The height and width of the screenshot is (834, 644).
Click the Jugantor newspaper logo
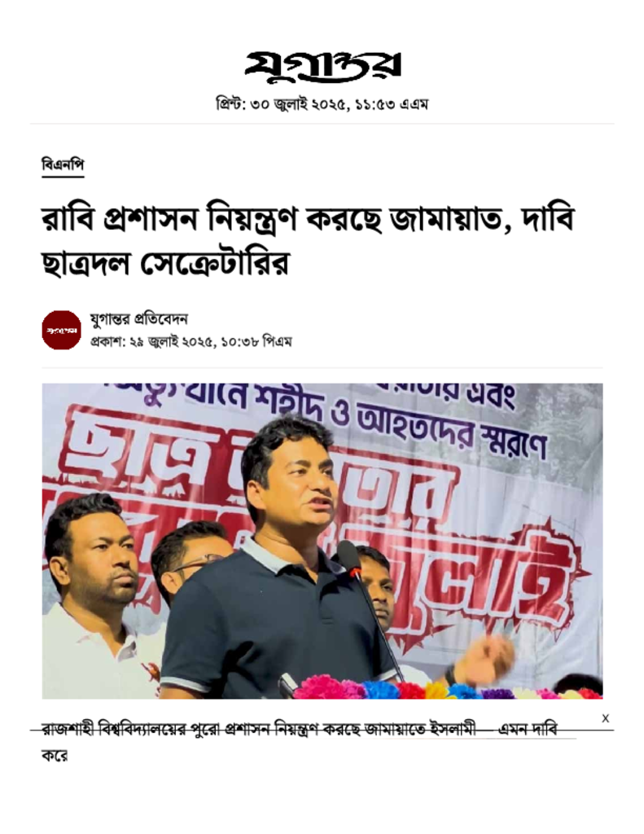click(322, 66)
